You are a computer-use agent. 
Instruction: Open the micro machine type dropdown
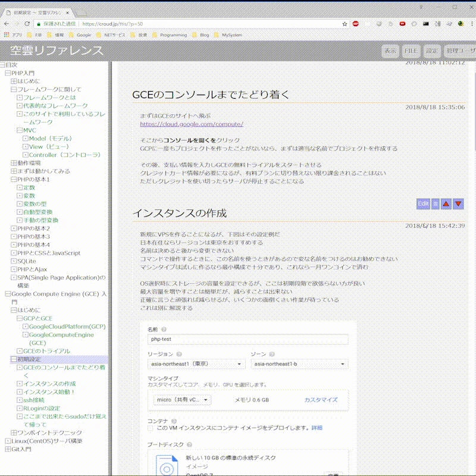click(x=182, y=400)
